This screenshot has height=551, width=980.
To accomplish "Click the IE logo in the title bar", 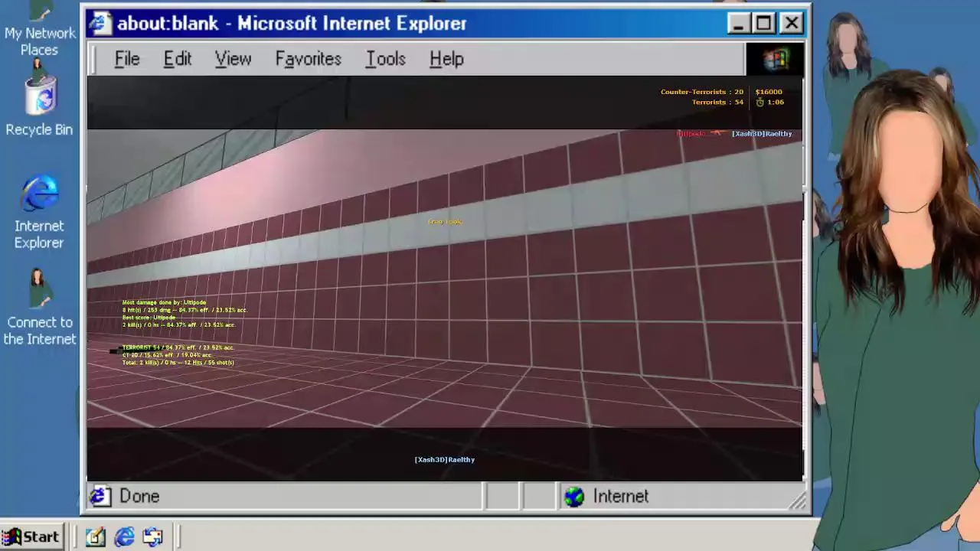I will pos(100,24).
